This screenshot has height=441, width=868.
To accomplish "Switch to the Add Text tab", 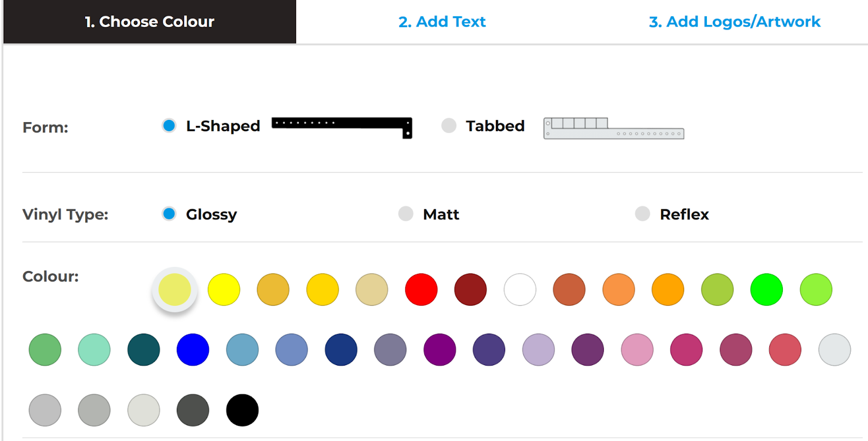I will pos(442,22).
